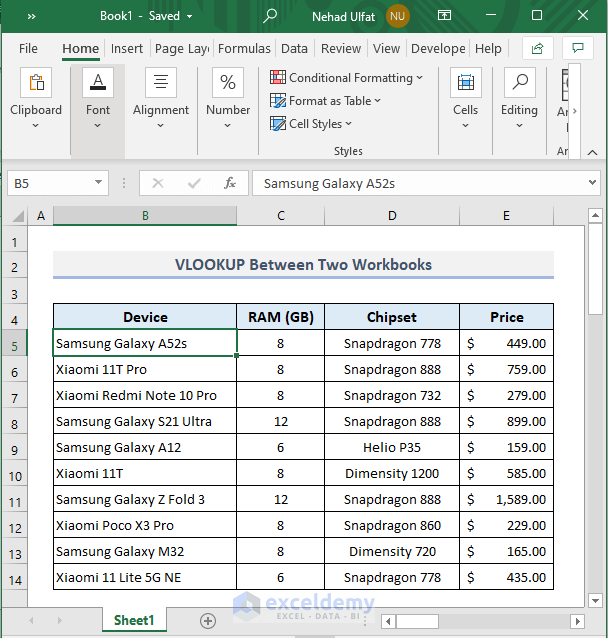Click the Insert Function fx icon
Screen dimensions: 608x638
[x=230, y=183]
